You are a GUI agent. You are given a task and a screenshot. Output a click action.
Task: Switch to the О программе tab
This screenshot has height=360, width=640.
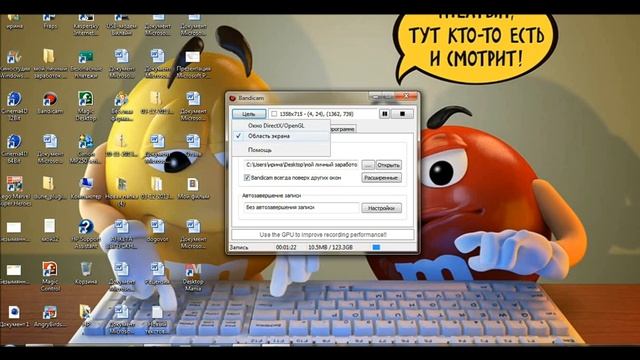(342, 129)
